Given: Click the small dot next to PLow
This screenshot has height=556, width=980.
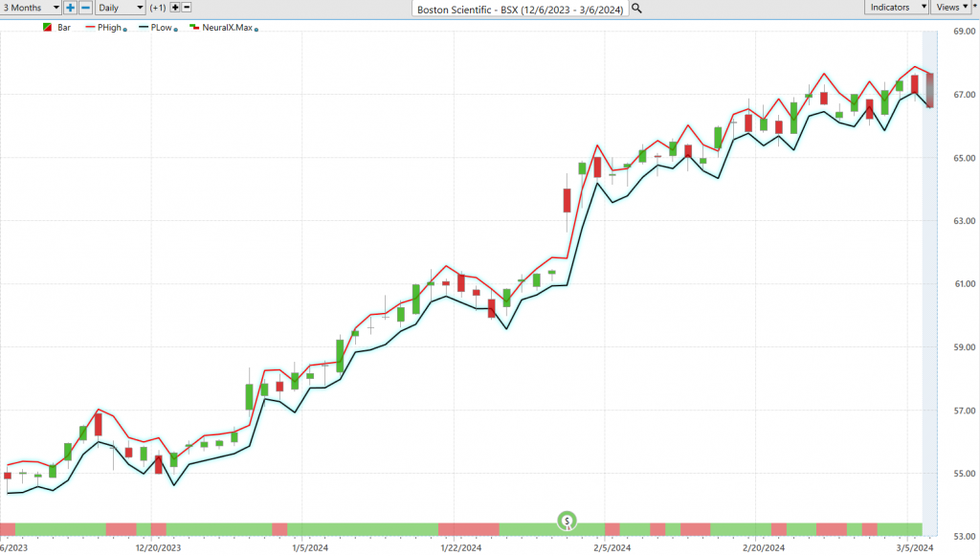Looking at the screenshot, I should (176, 30).
